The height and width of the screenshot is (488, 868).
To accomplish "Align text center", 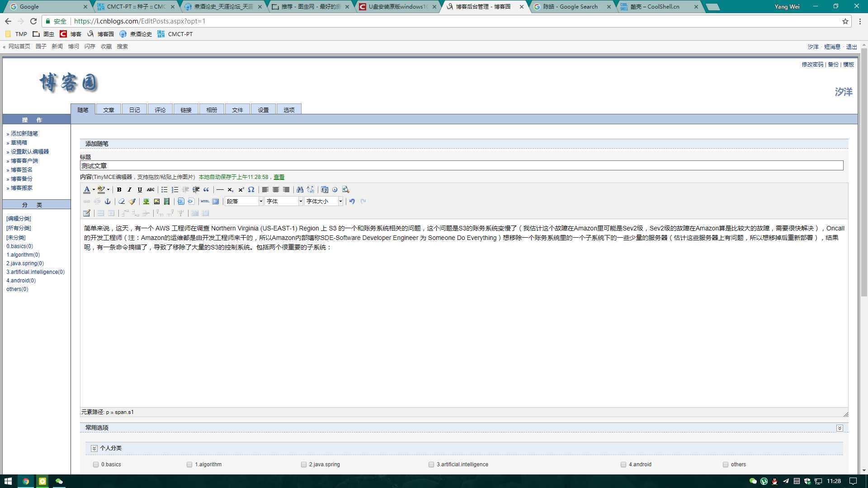I will [x=275, y=190].
